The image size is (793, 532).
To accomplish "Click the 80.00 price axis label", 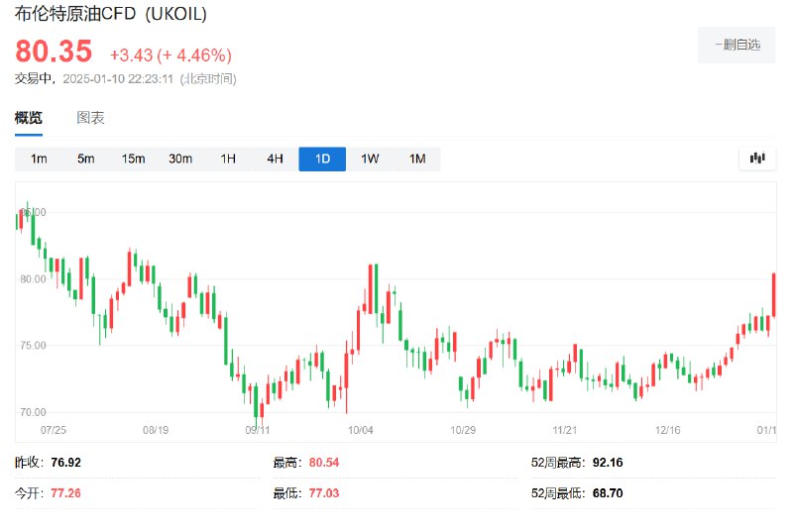I will (x=33, y=279).
